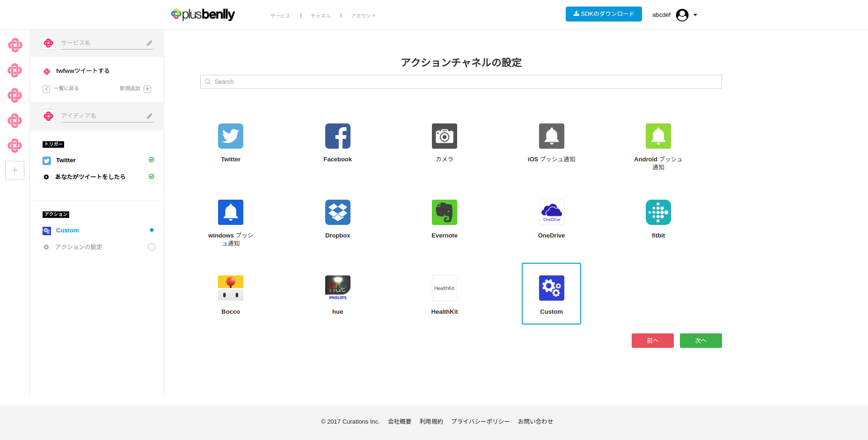Screen dimensions: 868x440
Task: Open the サービス menu
Action: click(x=280, y=16)
